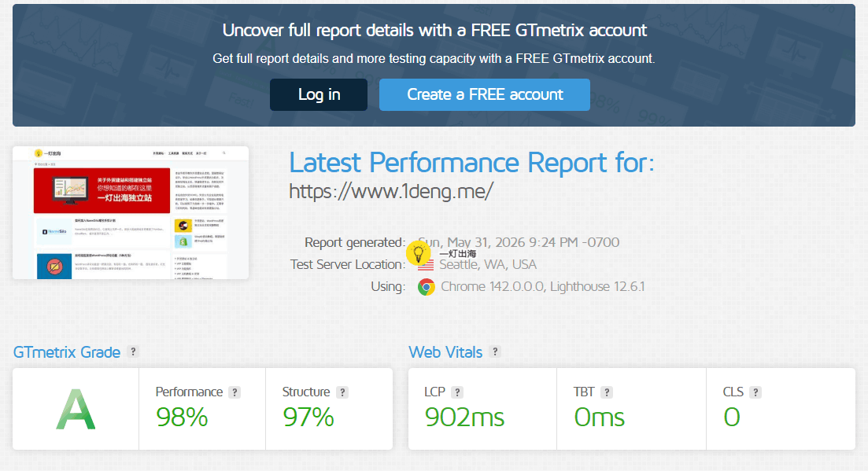Click the CLS label
This screenshot has width=868, height=471.
pos(733,392)
